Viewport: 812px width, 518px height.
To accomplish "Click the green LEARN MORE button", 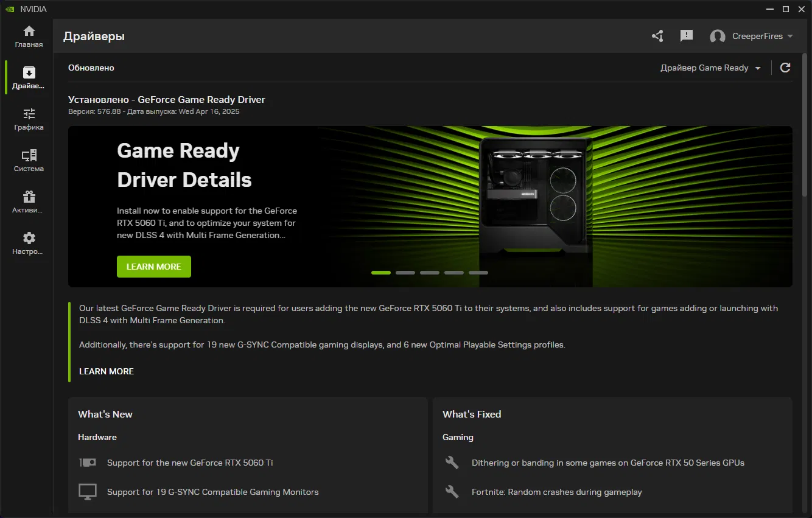I will pos(153,266).
